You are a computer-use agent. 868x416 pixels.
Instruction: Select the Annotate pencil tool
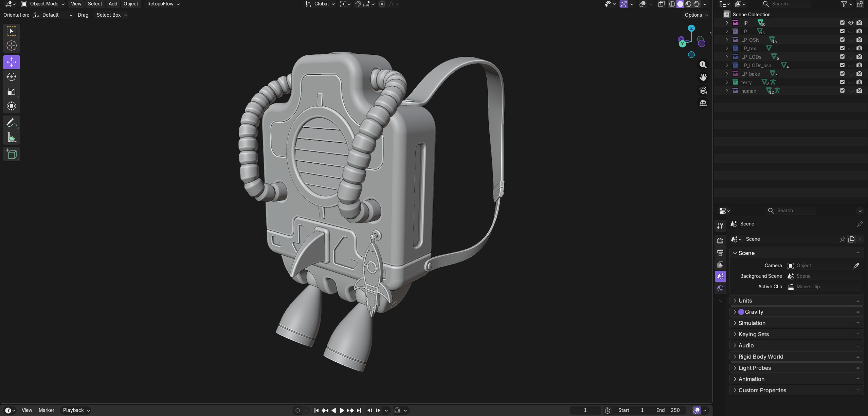[x=11, y=123]
